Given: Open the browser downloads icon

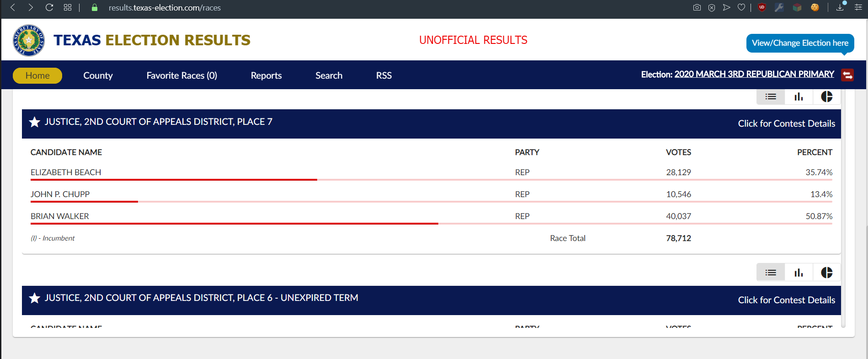Looking at the screenshot, I should pos(840,7).
